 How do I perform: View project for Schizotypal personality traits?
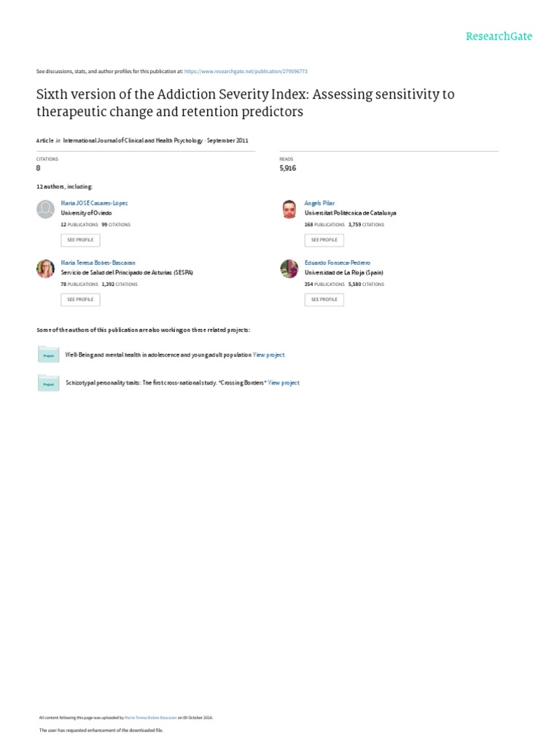coord(284,382)
